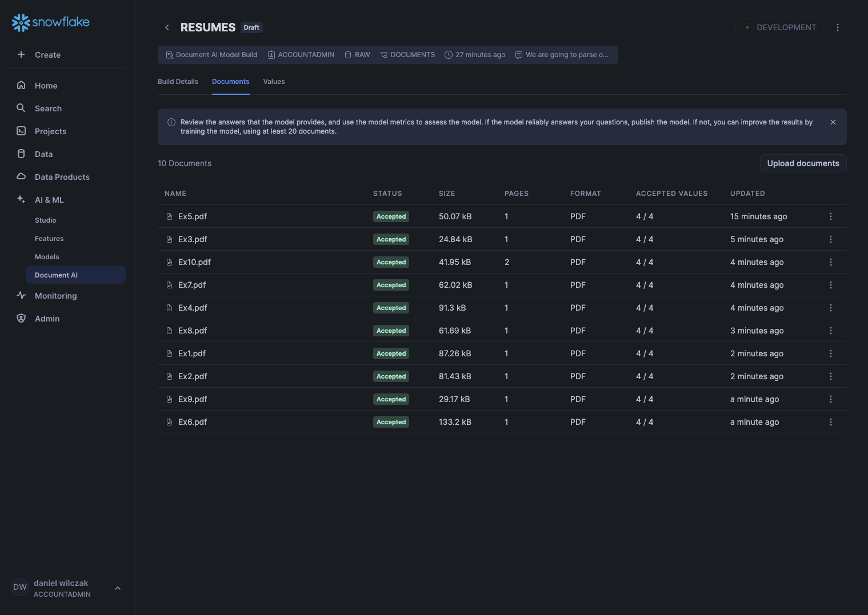Sort by the NAME column header
The image size is (868, 615).
coord(175,194)
